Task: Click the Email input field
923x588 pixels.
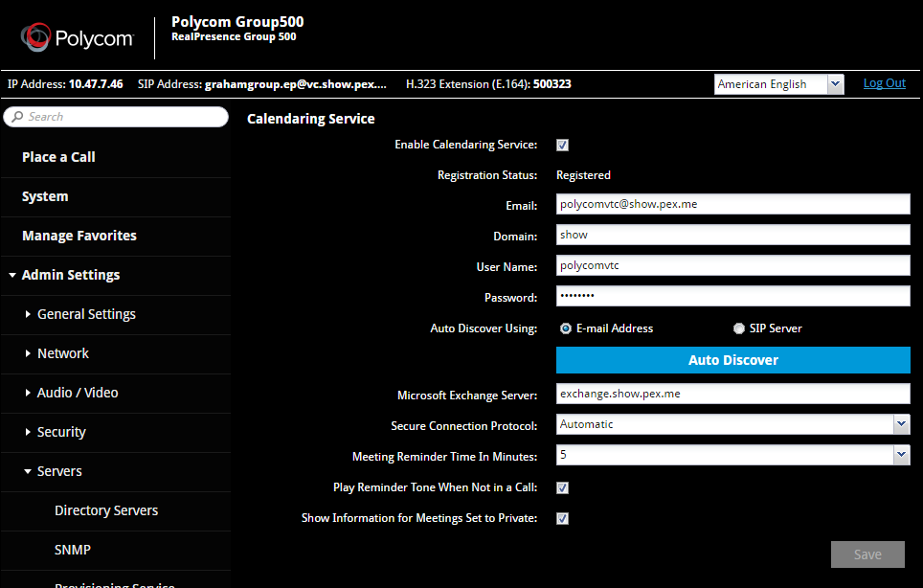Action: pos(732,204)
